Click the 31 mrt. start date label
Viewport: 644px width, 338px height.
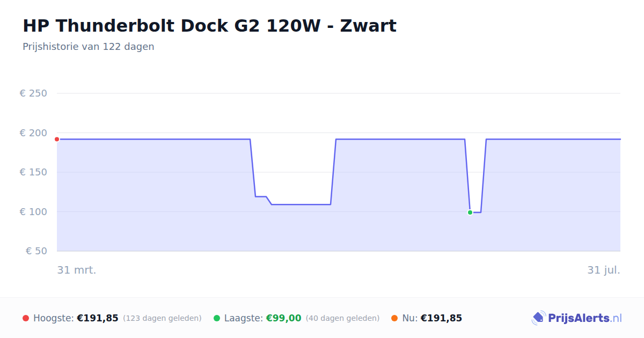click(77, 270)
